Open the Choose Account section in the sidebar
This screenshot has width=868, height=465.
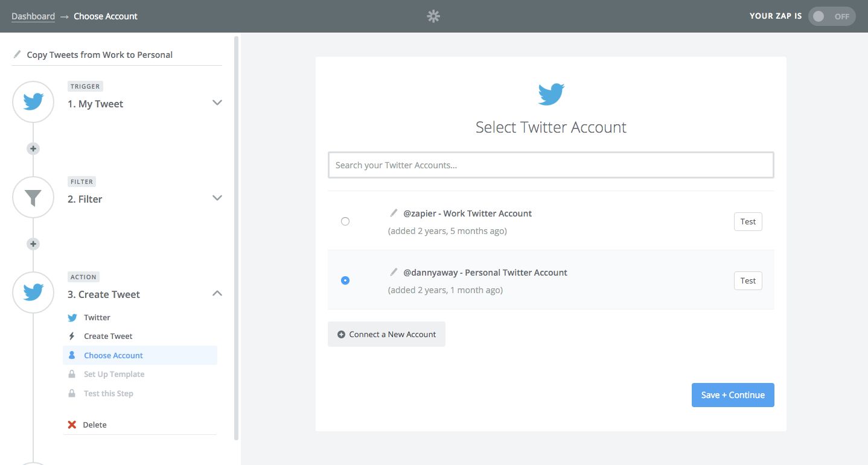(x=113, y=355)
